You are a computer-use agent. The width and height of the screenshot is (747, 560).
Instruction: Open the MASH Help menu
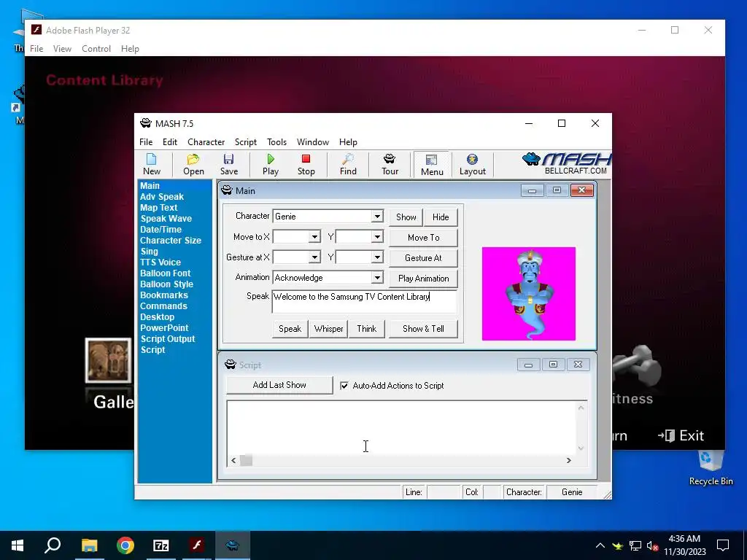348,142
